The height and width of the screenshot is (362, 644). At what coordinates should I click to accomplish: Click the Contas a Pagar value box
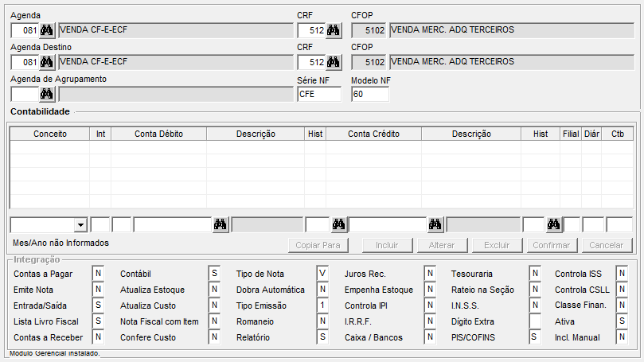pyautogui.click(x=99, y=274)
